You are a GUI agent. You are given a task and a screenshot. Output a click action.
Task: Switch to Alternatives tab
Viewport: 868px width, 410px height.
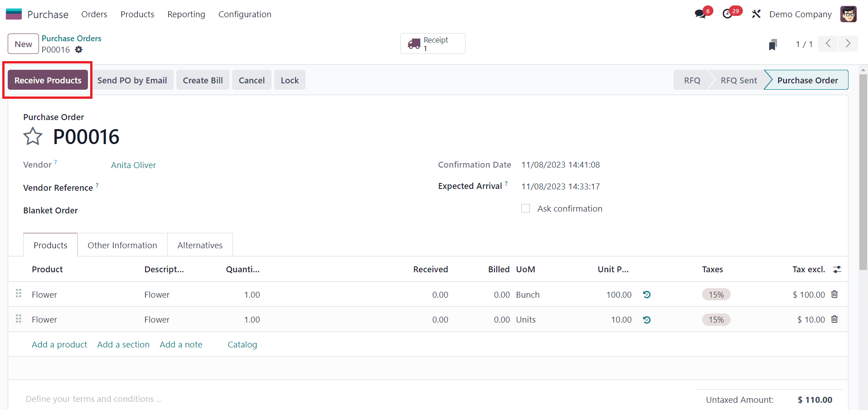coord(200,245)
